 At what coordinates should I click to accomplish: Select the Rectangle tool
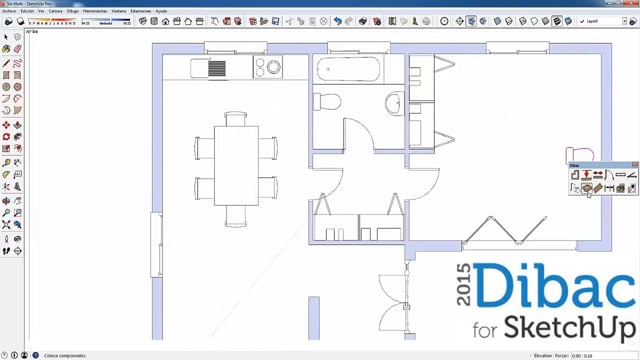coord(6,75)
